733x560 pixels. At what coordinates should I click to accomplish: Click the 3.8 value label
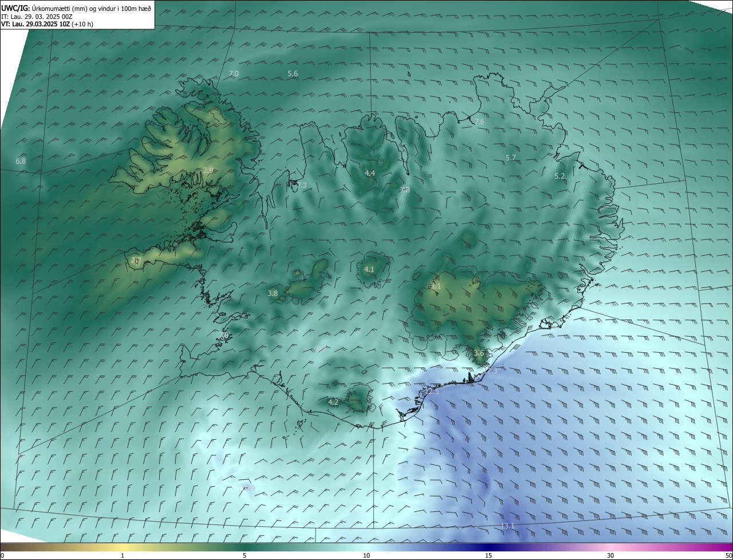[273, 293]
